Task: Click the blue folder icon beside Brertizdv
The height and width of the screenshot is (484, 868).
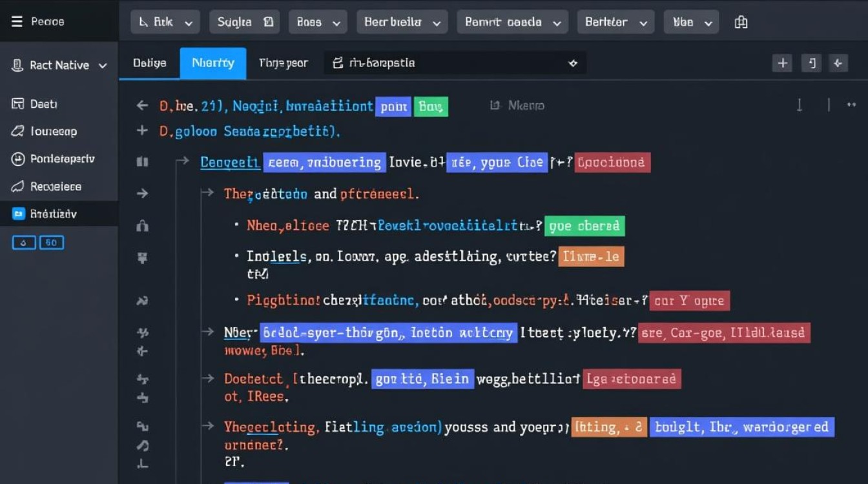Action: coord(18,214)
